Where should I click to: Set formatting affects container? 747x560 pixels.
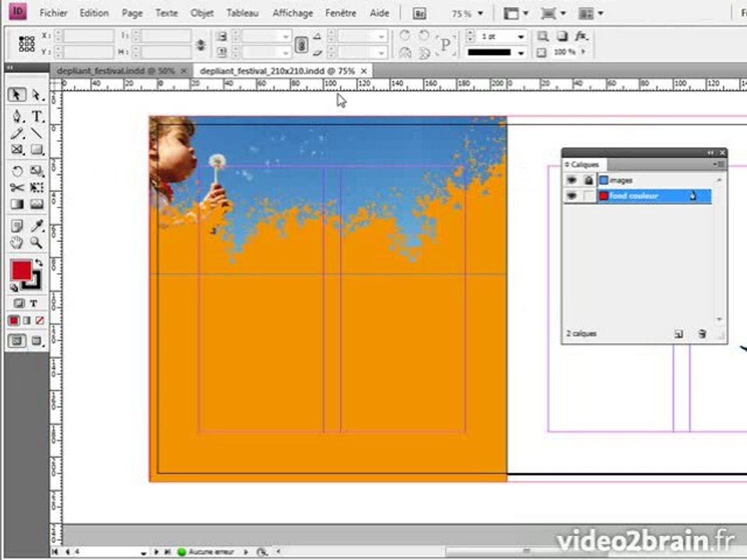click(x=19, y=303)
